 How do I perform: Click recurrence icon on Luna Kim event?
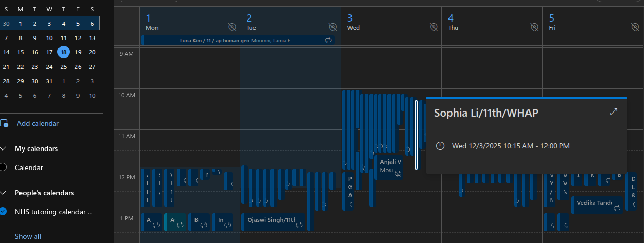click(x=328, y=40)
